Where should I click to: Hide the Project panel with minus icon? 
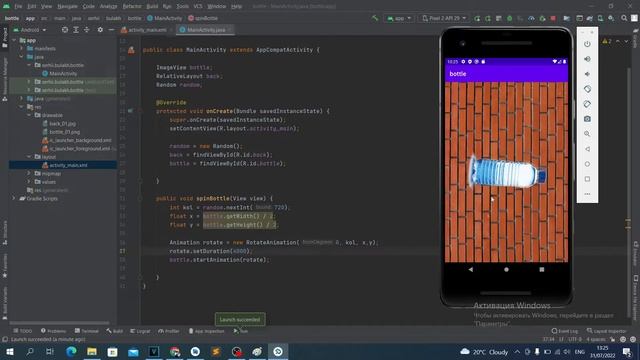click(111, 30)
